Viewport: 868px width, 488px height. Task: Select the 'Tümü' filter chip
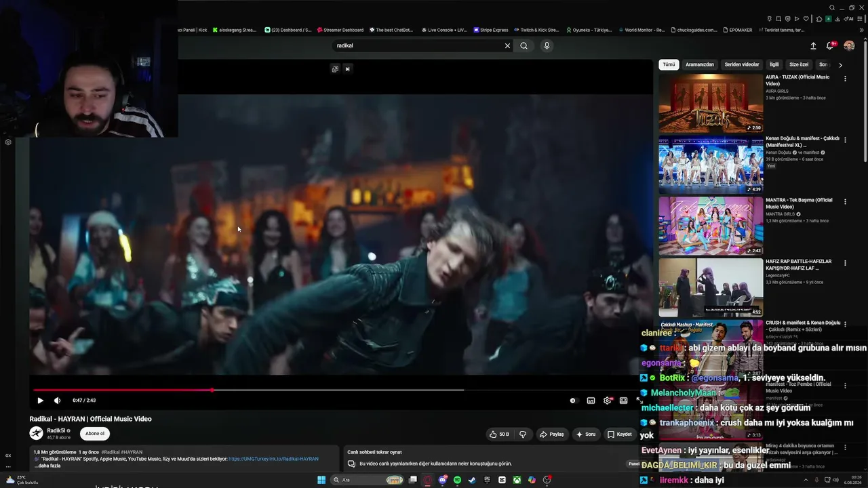(669, 64)
